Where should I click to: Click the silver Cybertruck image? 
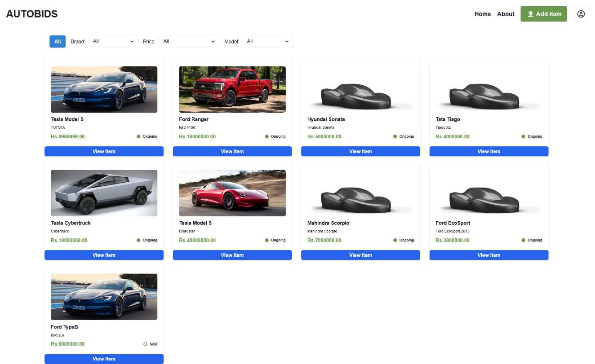(104, 193)
